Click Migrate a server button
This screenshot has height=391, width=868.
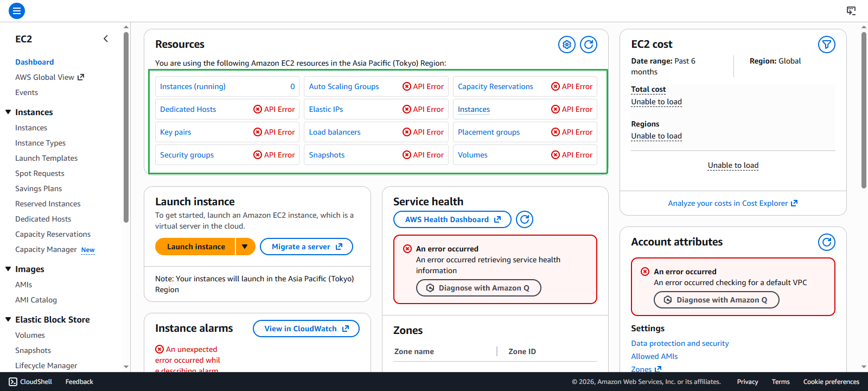point(307,247)
